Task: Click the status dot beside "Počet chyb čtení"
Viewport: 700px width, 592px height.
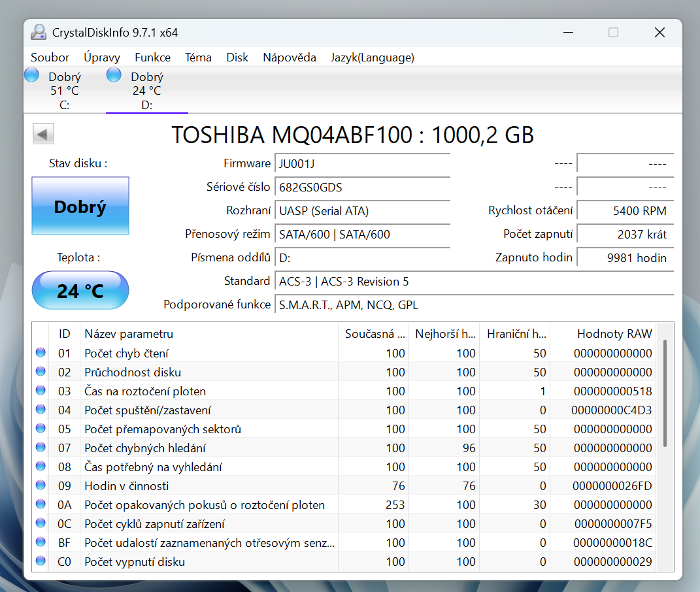Action: (40, 352)
